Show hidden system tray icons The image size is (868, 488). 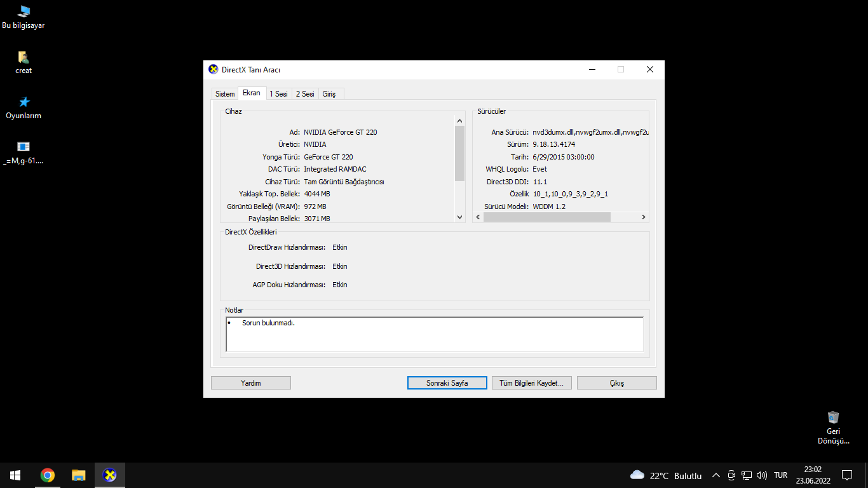pyautogui.click(x=716, y=475)
